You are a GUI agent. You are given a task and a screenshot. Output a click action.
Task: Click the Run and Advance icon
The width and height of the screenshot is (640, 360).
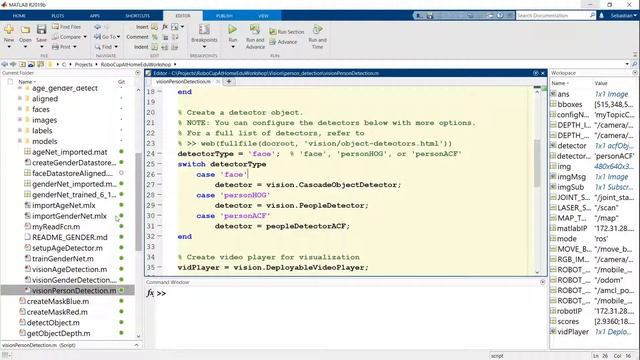tap(255, 29)
